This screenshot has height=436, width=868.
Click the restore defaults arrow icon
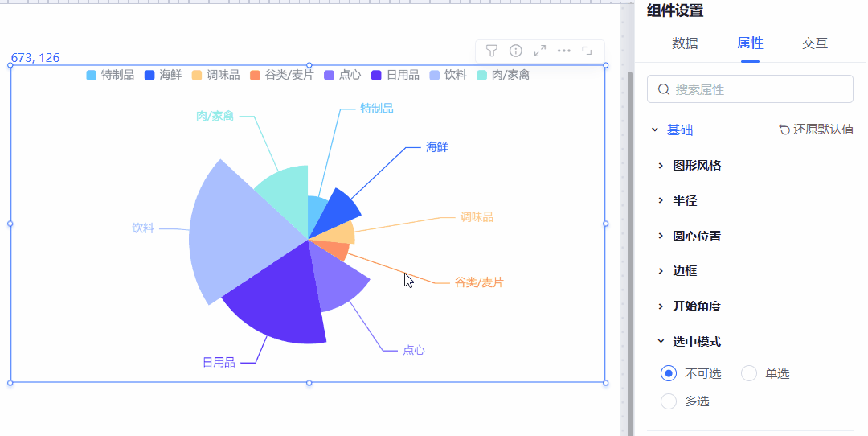click(x=784, y=130)
